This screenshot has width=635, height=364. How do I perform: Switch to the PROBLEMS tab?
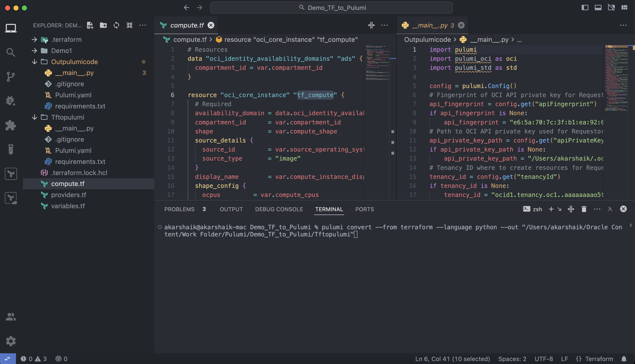coord(179,209)
